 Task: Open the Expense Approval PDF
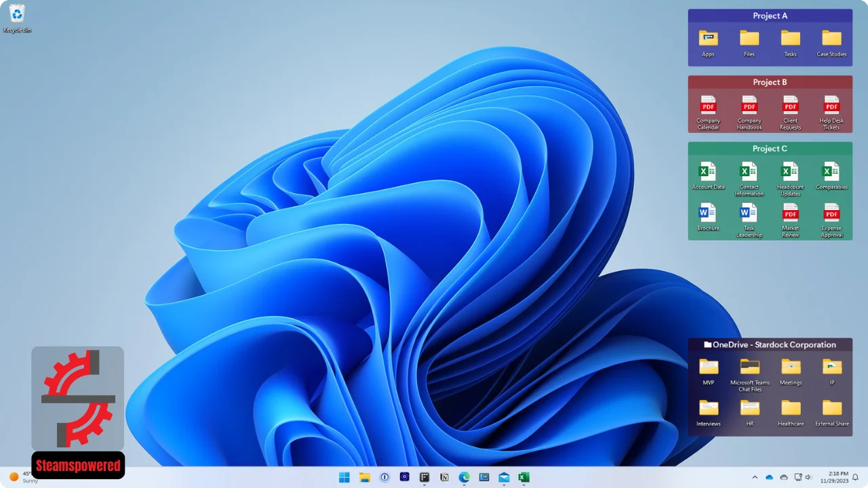[x=831, y=220]
